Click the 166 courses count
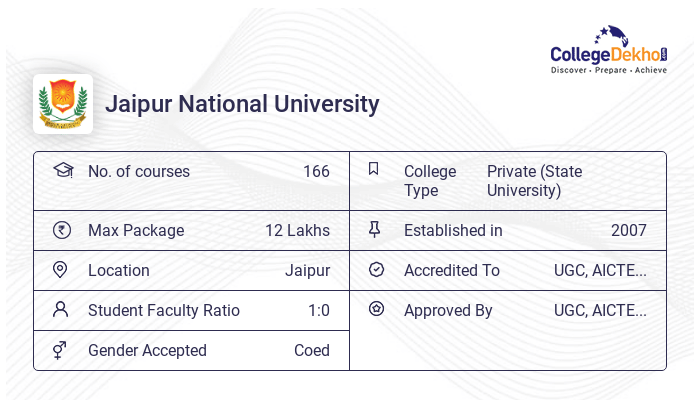Viewport: 700px width, 400px height. click(x=316, y=171)
